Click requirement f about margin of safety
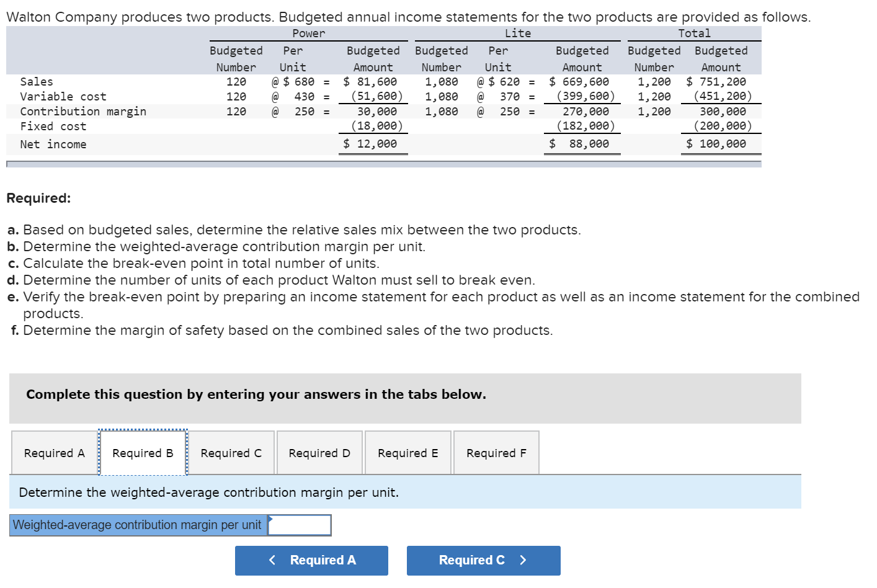The image size is (877, 588). 282,331
